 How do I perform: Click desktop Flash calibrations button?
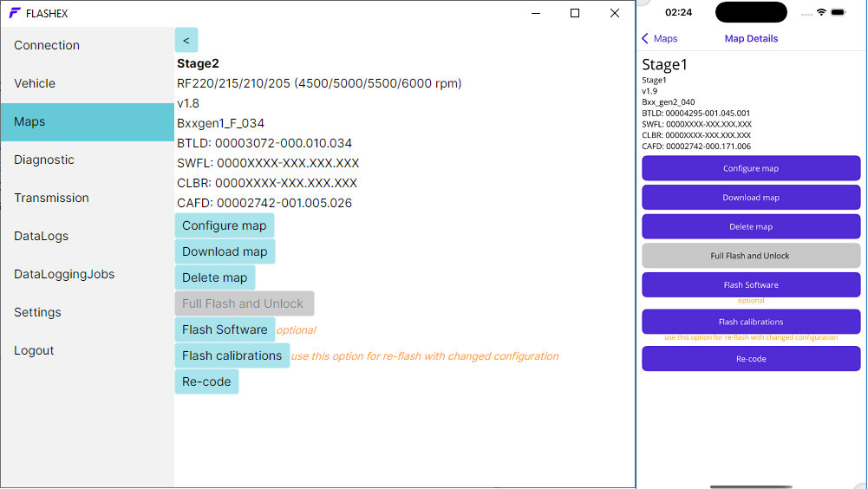tap(232, 355)
